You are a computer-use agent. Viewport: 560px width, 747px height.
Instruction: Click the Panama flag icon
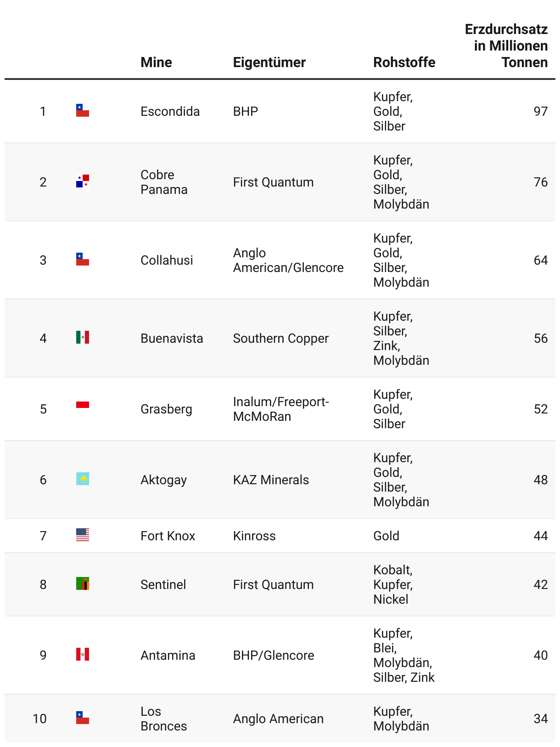(x=83, y=181)
